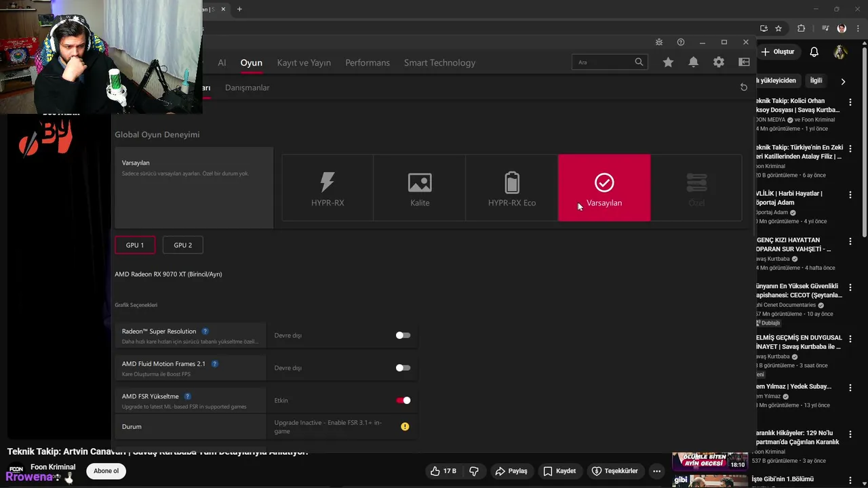Open the AMD help question mark icon
Viewport: 868px width, 488px height.
[680, 42]
